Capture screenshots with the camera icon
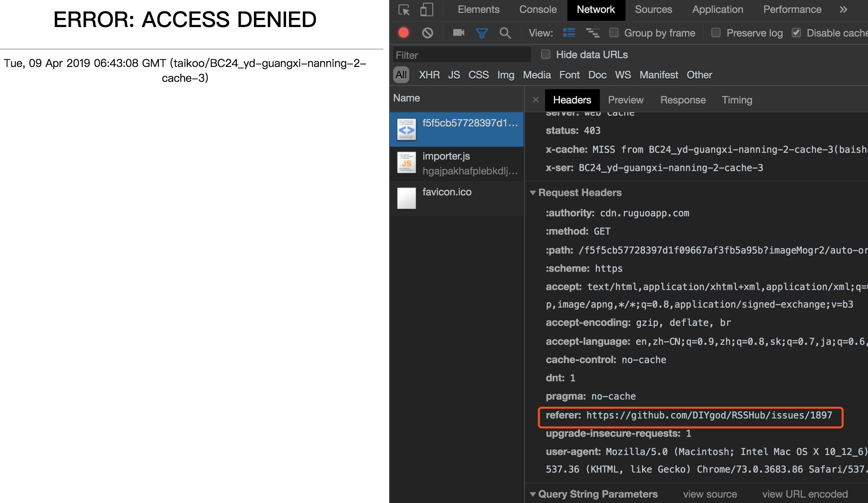 click(458, 33)
